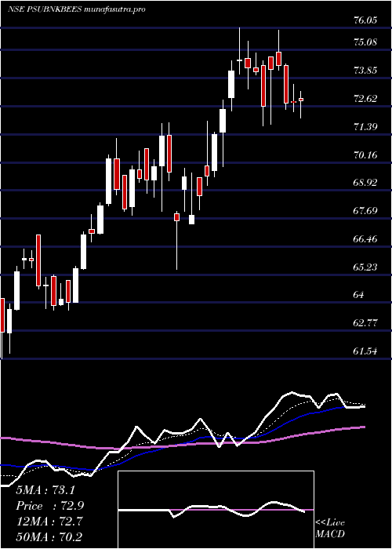Click the 76.05 price axis label

pyautogui.click(x=365, y=20)
